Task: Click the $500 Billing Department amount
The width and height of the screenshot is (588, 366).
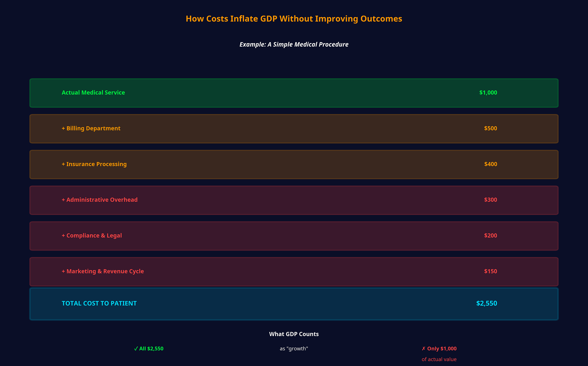Action: pyautogui.click(x=490, y=128)
